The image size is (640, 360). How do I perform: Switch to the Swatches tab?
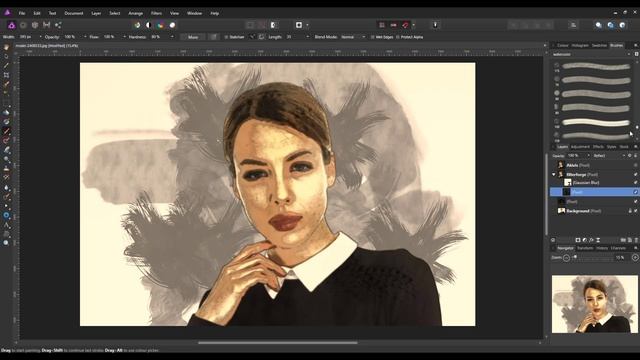(x=599, y=45)
